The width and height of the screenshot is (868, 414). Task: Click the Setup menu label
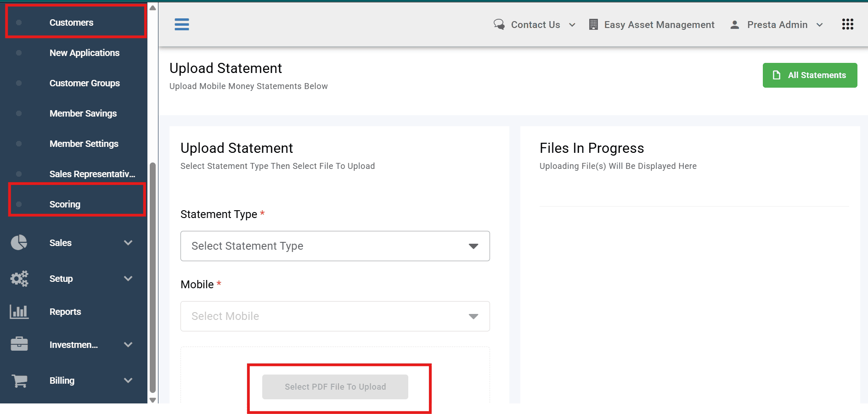point(61,279)
